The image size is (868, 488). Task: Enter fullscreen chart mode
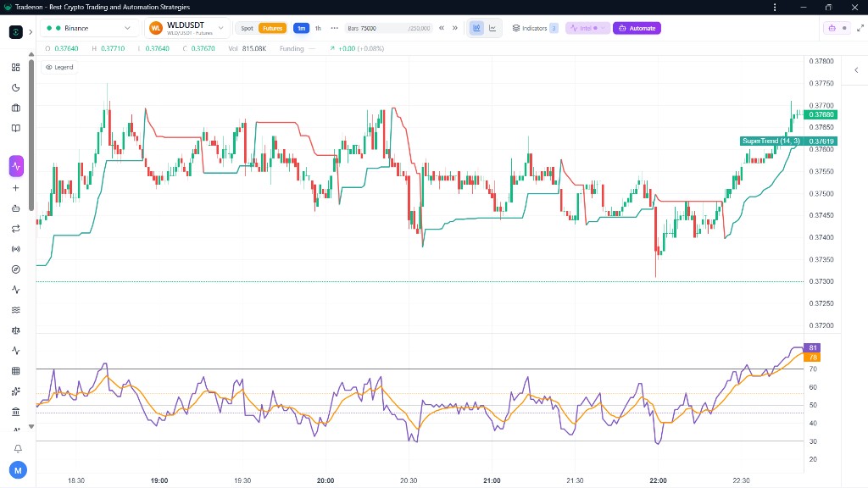coord(860,28)
